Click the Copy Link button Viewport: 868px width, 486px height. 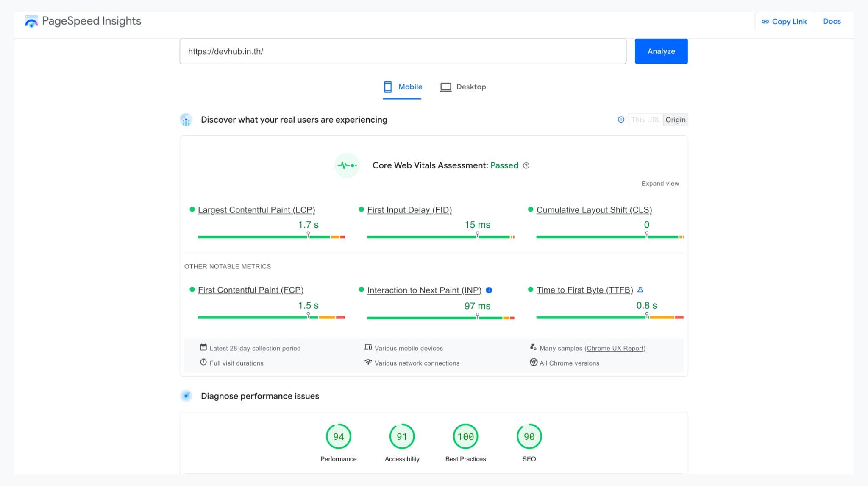785,22
